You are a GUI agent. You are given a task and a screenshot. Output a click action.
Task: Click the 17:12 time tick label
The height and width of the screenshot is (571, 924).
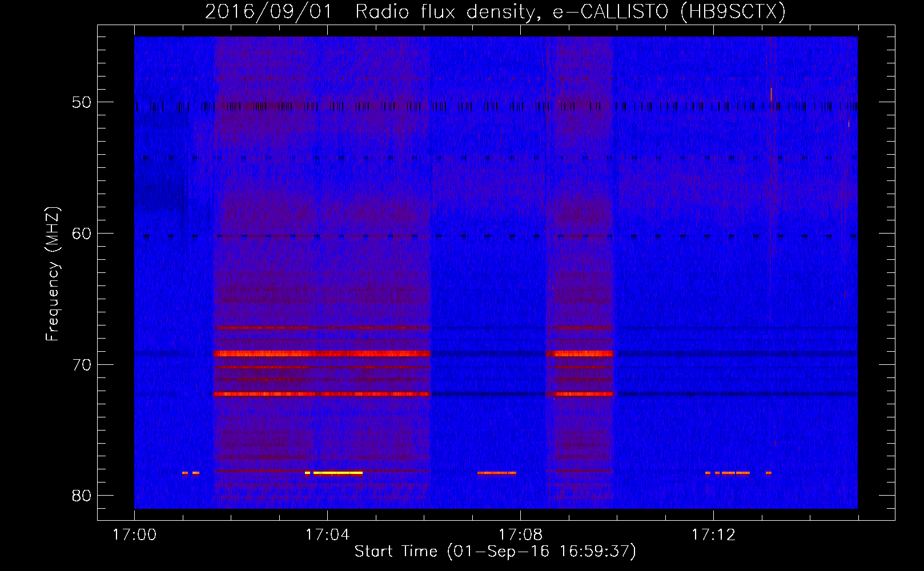pyautogui.click(x=713, y=535)
